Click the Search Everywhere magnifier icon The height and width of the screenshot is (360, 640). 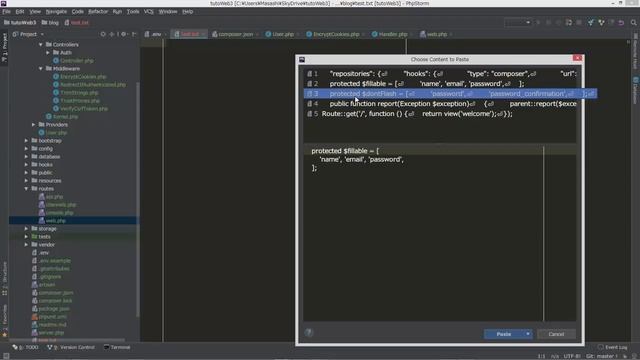coord(633,22)
